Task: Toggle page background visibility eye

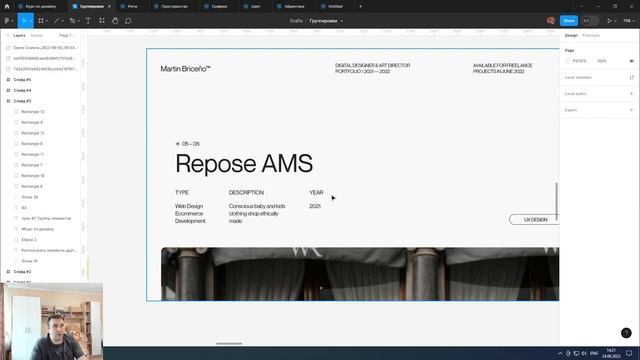Action: pyautogui.click(x=631, y=61)
